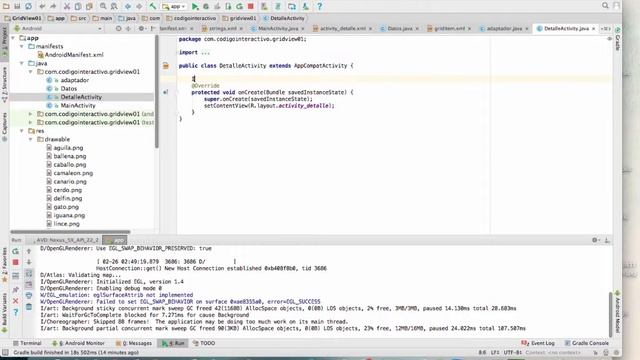Expand gridview01 (androidTest) package
The height and width of the screenshot is (360, 640).
31,114
